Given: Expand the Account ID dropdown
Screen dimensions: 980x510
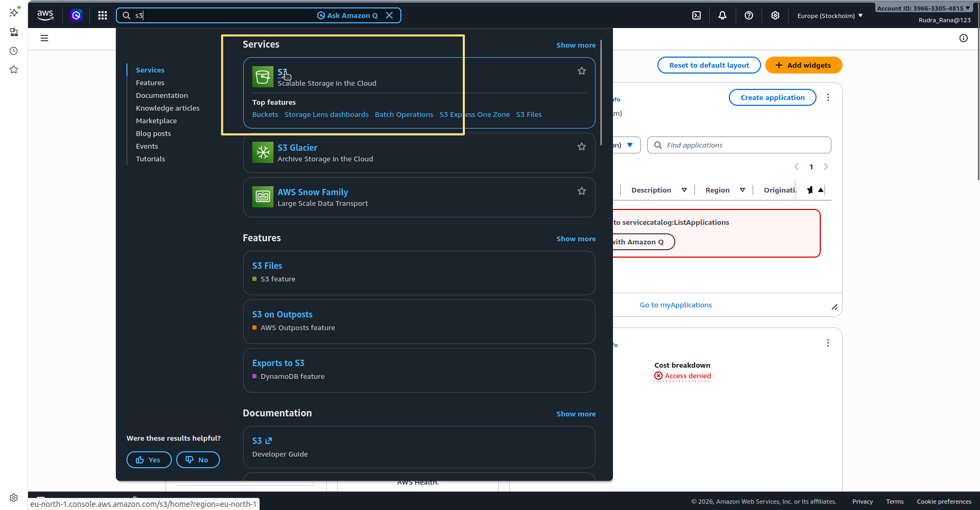Looking at the screenshot, I should (923, 8).
